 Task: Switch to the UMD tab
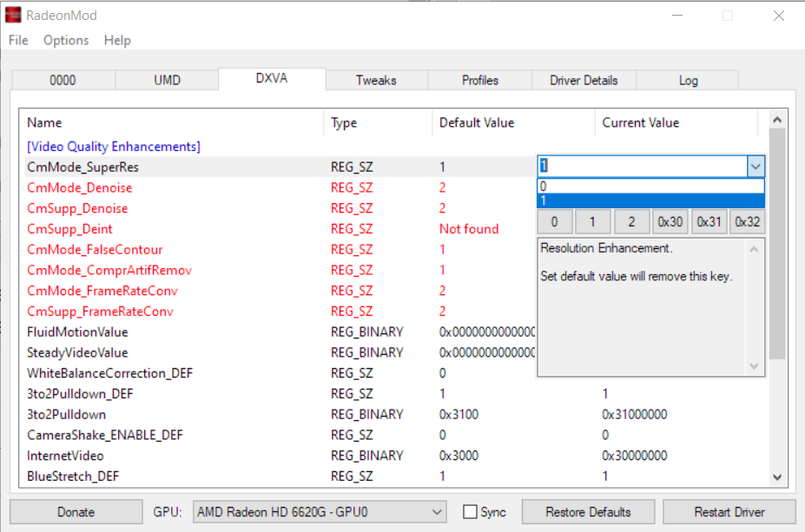point(168,81)
